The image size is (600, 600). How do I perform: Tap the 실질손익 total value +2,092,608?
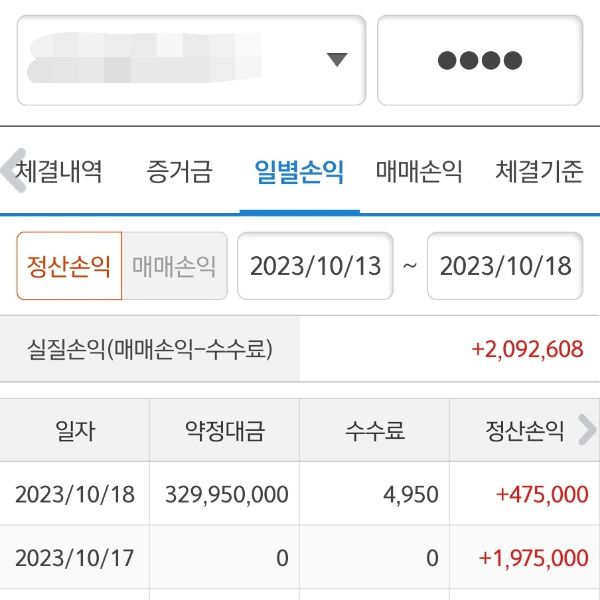coord(527,350)
